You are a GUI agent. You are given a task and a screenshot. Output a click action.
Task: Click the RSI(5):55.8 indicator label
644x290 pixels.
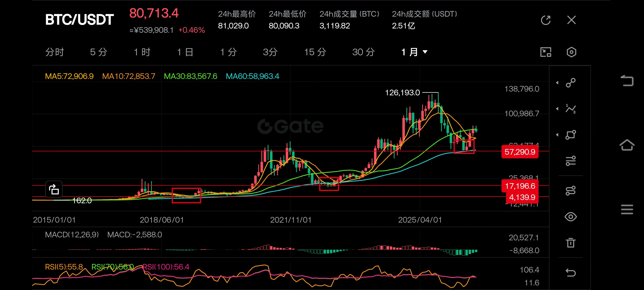(x=64, y=267)
